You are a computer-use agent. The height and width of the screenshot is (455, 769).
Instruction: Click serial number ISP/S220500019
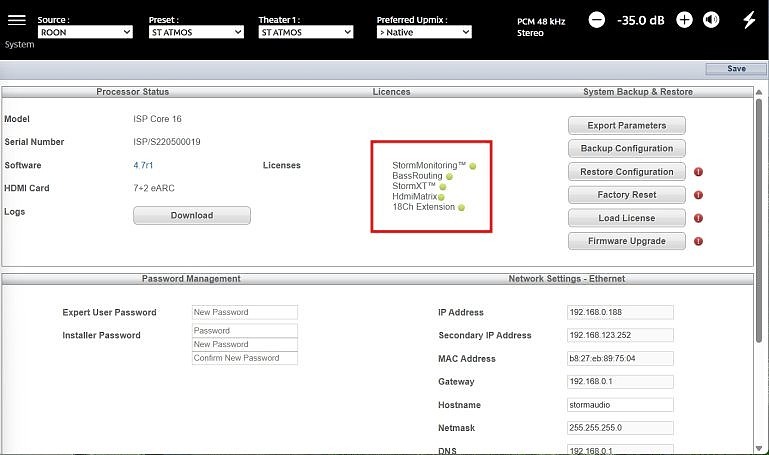click(x=167, y=142)
